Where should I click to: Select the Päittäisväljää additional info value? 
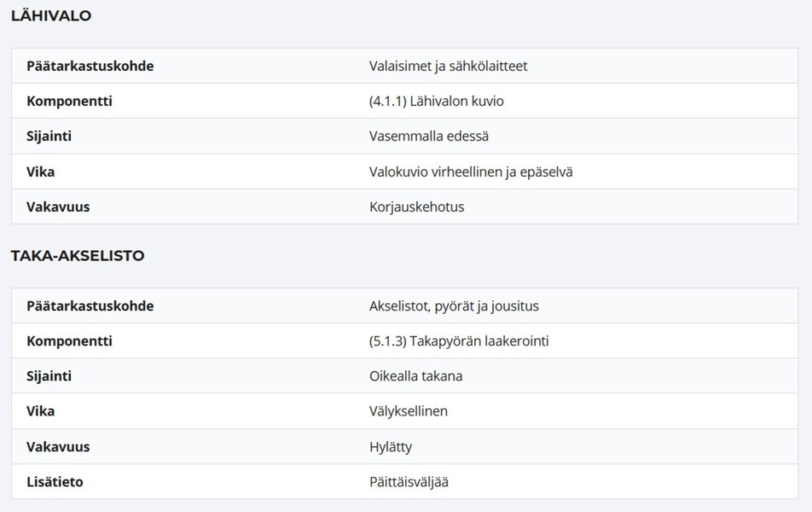(409, 482)
